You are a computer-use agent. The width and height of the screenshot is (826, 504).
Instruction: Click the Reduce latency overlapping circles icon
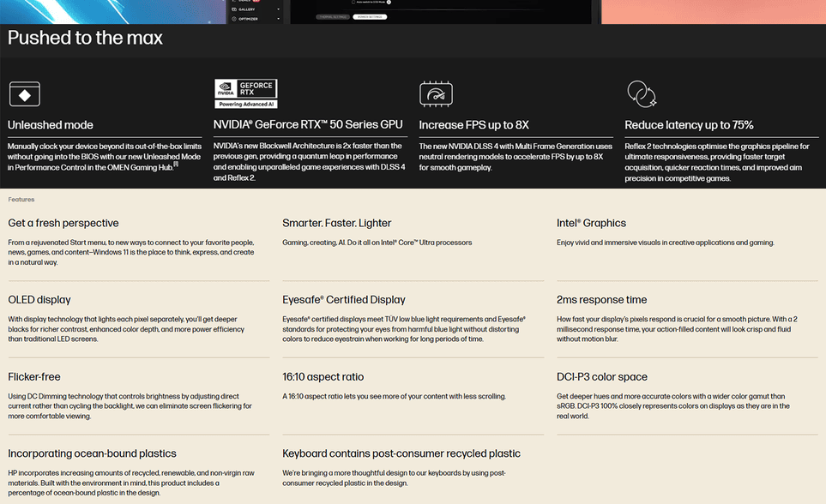(x=641, y=93)
